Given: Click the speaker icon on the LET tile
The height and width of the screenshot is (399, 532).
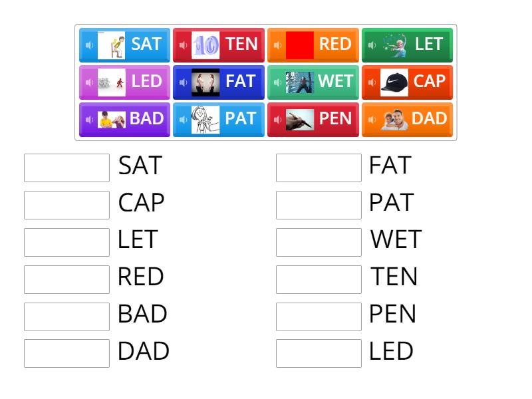Looking at the screenshot, I should (x=372, y=45).
